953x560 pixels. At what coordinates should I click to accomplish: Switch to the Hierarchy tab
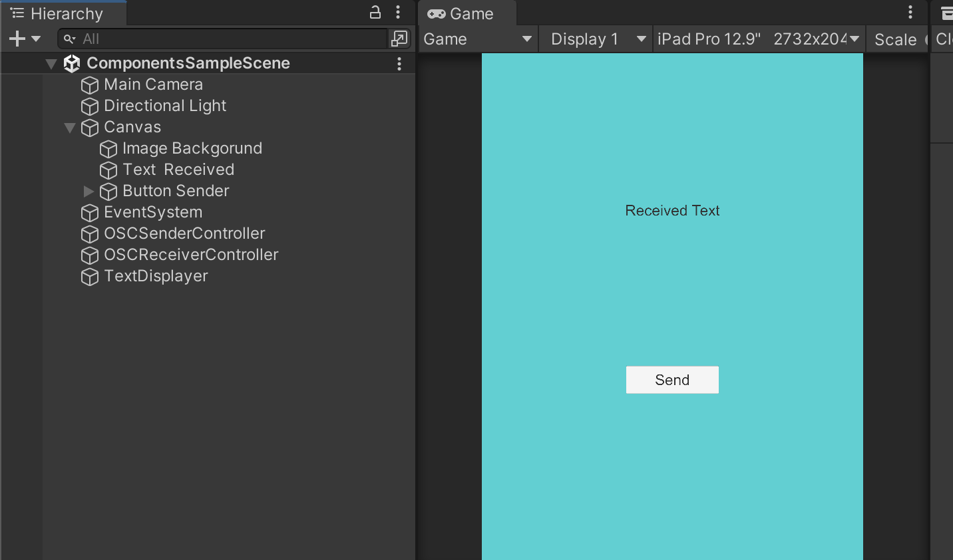pos(63,13)
